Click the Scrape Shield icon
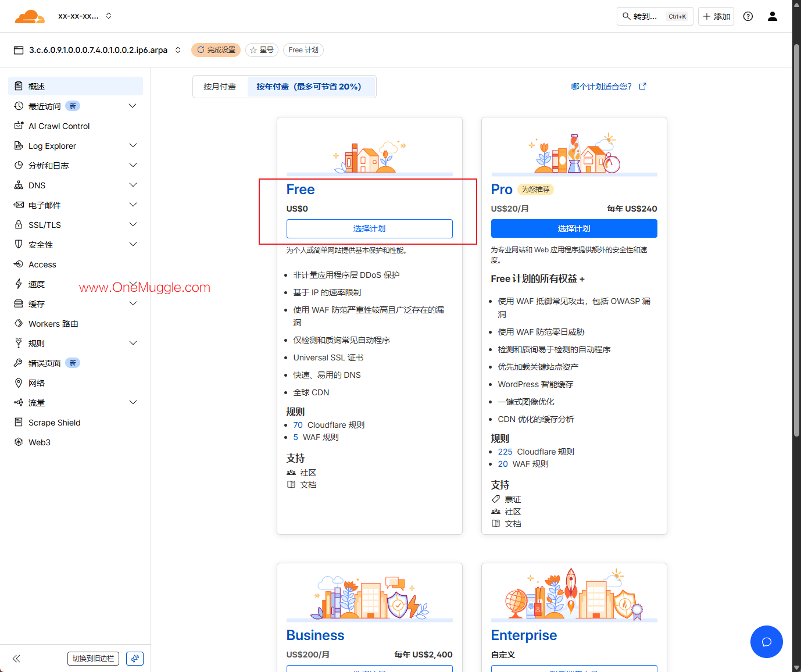Image resolution: width=801 pixels, height=672 pixels. click(19, 422)
